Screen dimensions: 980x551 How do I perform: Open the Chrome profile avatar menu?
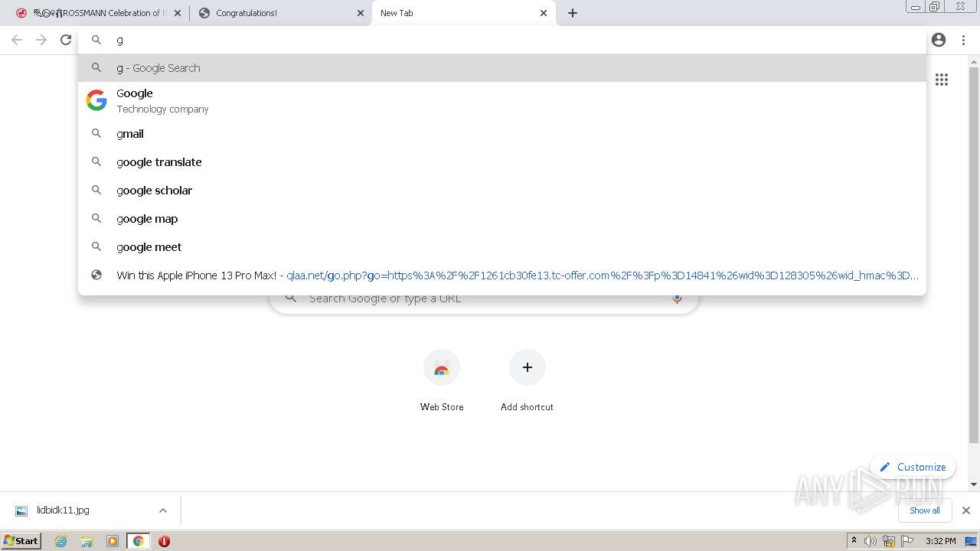pos(939,40)
